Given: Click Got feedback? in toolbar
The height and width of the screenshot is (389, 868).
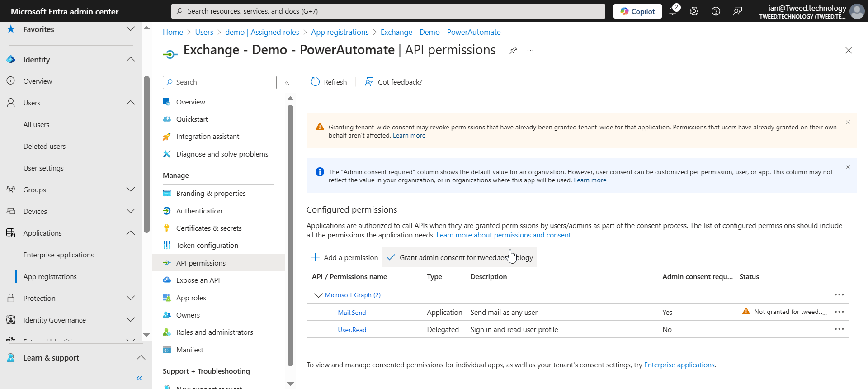Looking at the screenshot, I should tap(393, 82).
